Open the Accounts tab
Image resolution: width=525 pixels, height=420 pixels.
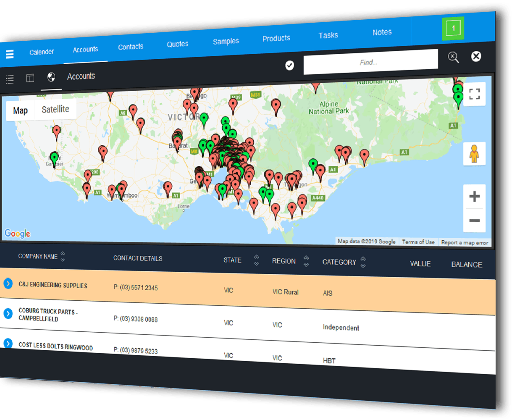(85, 50)
